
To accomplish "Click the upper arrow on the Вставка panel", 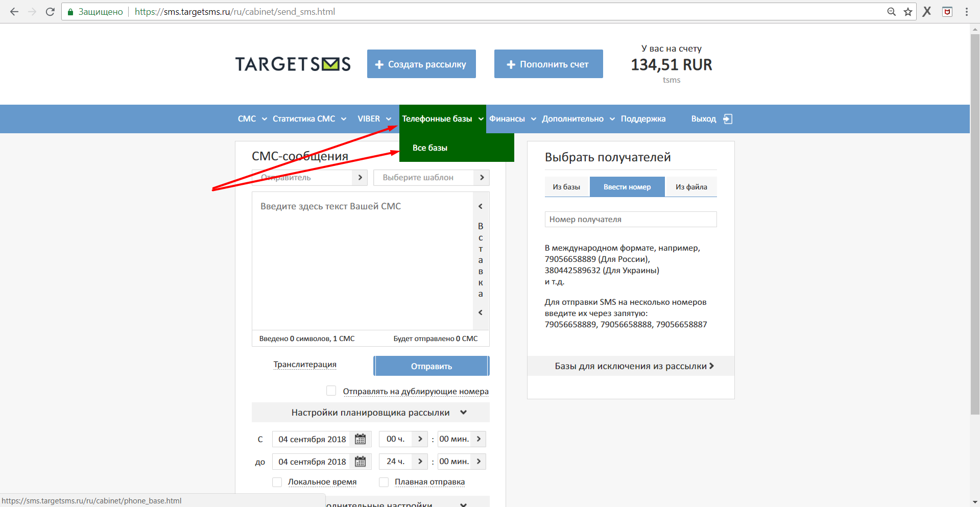I will (481, 206).
